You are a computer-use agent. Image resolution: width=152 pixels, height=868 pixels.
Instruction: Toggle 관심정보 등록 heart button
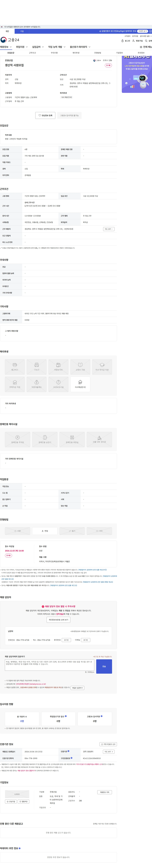click(x=45, y=116)
